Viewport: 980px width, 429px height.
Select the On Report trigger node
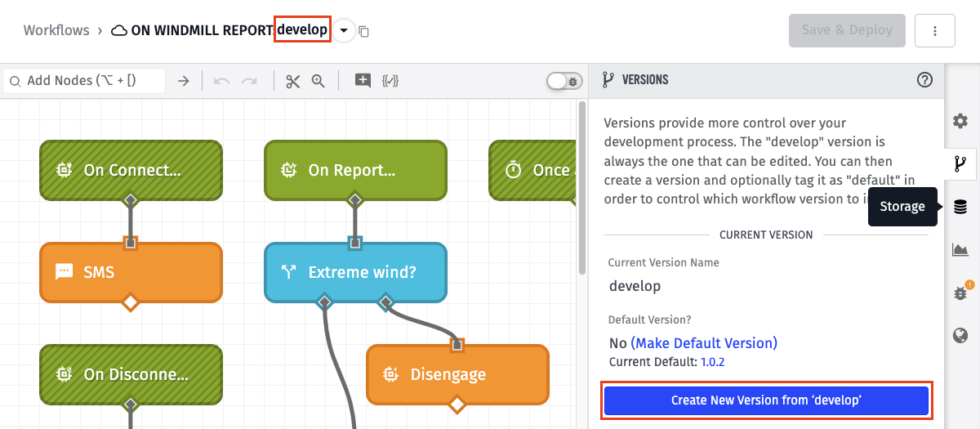pyautogui.click(x=355, y=170)
